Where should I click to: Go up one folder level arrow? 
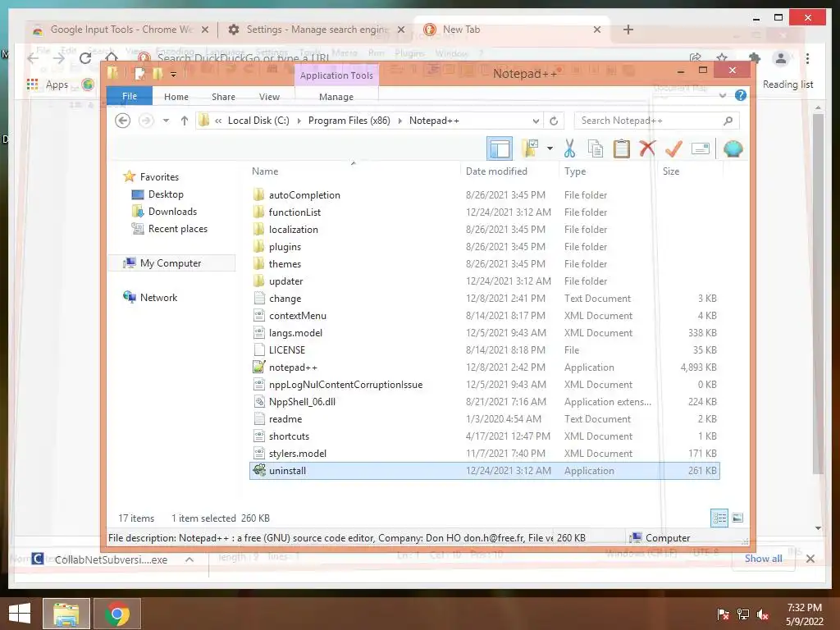pos(185,121)
